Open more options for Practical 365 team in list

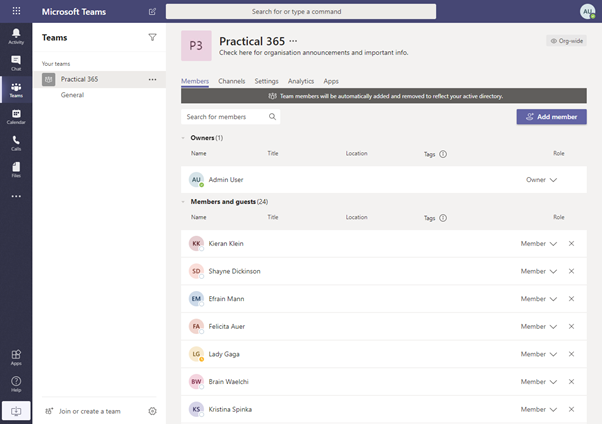152,80
